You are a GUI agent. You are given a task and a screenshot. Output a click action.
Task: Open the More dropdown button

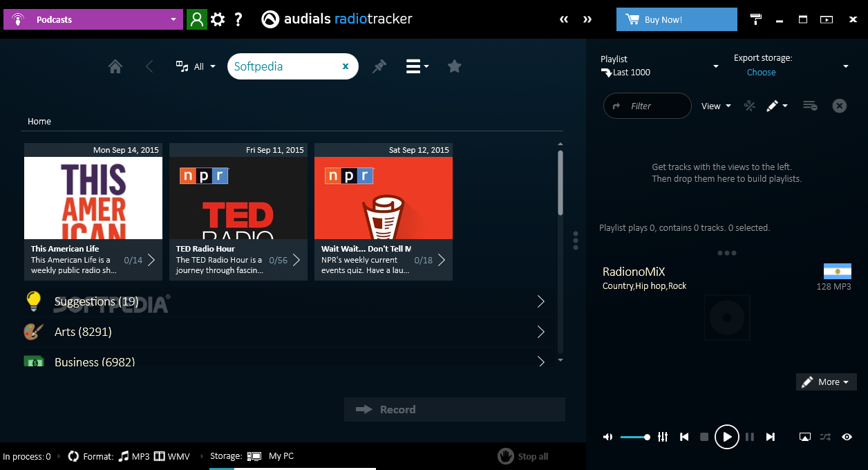(x=827, y=382)
